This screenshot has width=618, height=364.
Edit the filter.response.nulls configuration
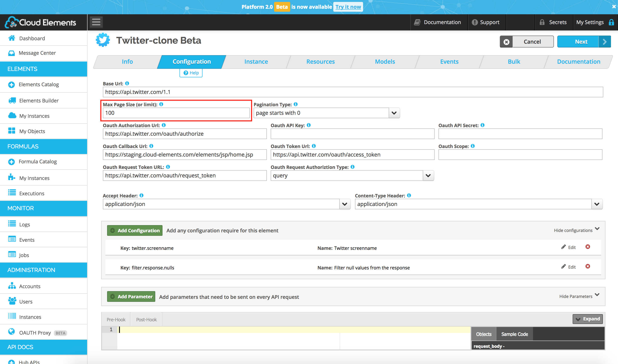568,267
